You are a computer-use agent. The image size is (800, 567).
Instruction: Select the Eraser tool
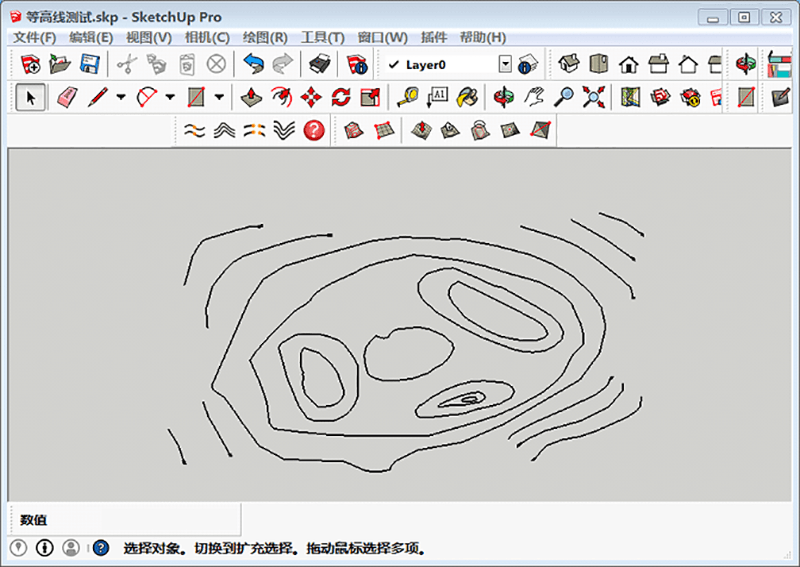[67, 97]
